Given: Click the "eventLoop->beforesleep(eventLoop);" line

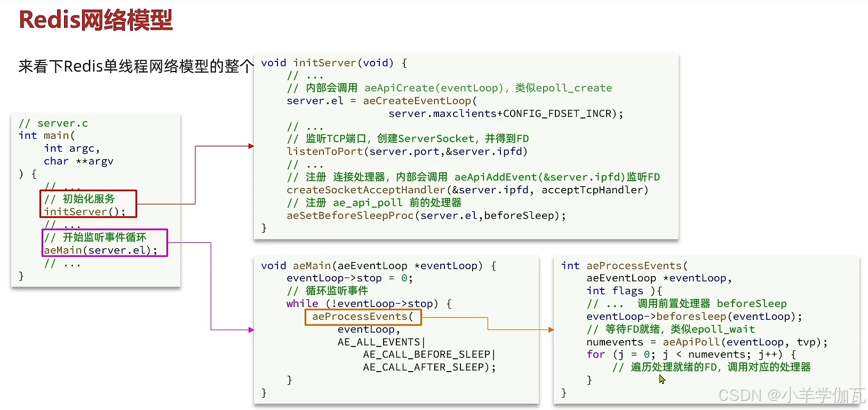Looking at the screenshot, I should pos(694,317).
